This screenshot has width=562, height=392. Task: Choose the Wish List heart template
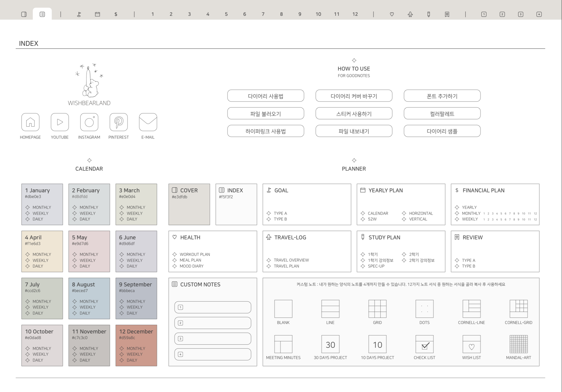[471, 344]
